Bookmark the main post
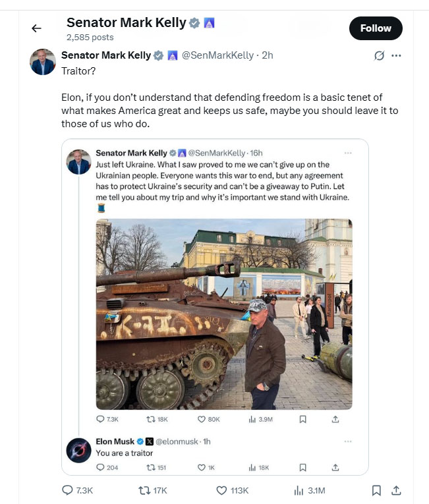The height and width of the screenshot is (504, 429). pyautogui.click(x=376, y=490)
